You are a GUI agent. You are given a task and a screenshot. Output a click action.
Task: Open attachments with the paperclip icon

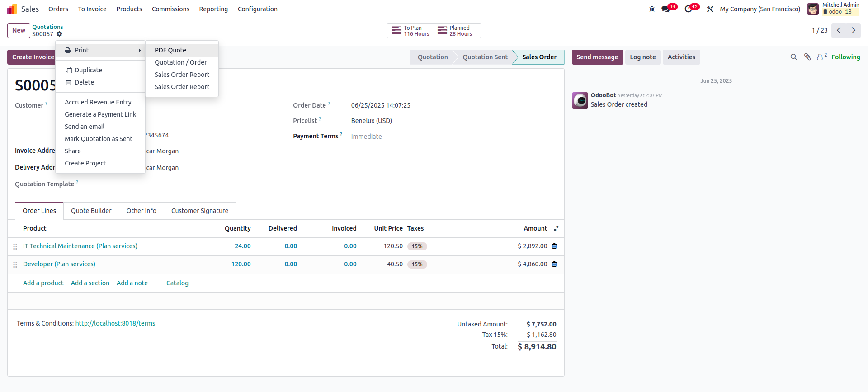(x=807, y=57)
